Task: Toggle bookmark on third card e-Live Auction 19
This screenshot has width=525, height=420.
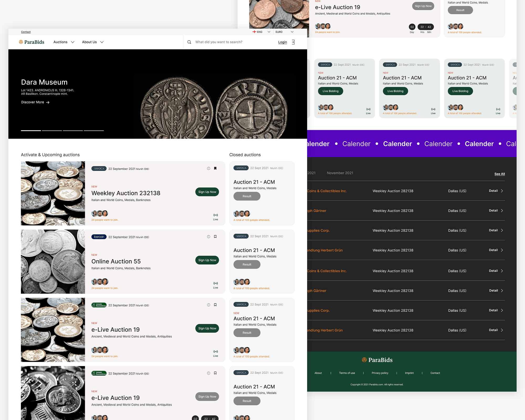Action: 215,305
